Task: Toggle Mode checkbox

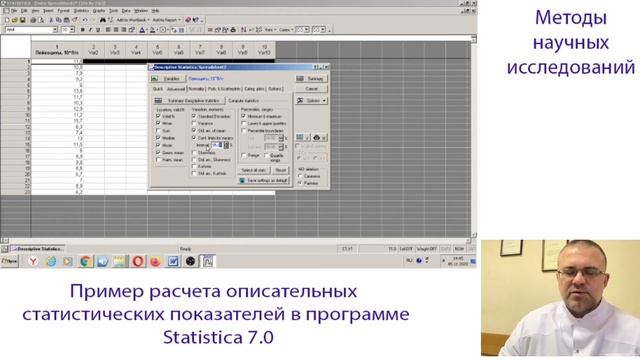Action: [x=158, y=145]
